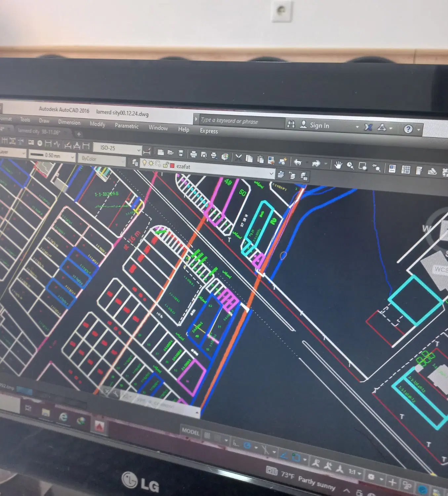Expand the Sign In dropdown arrow
Viewport: 448px width, 496px height.
coord(357,127)
